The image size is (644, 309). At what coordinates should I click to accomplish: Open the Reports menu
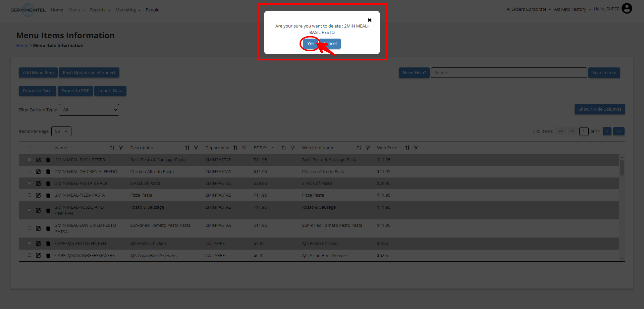click(x=100, y=10)
